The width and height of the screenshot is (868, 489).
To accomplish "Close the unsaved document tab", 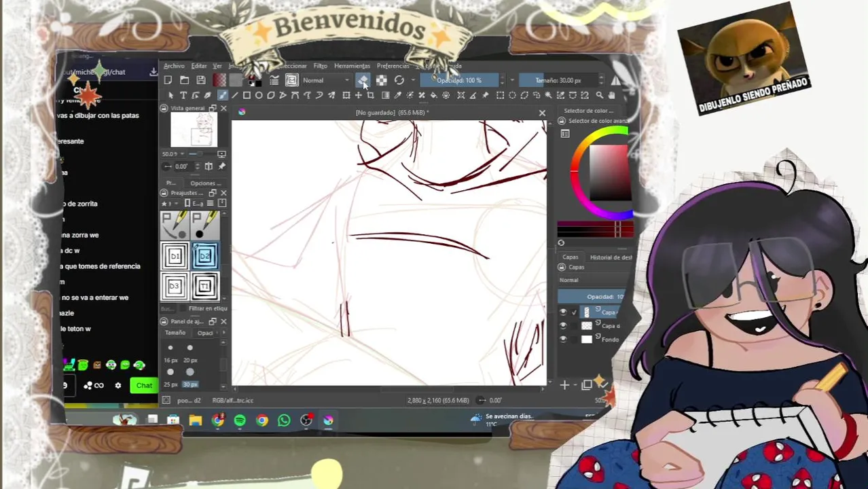I will (542, 113).
